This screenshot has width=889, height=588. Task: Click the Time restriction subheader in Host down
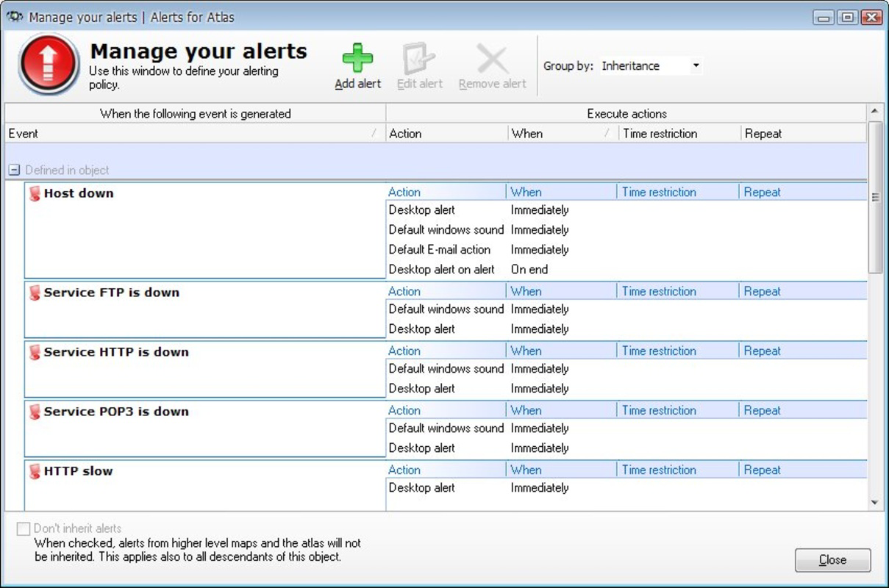659,193
